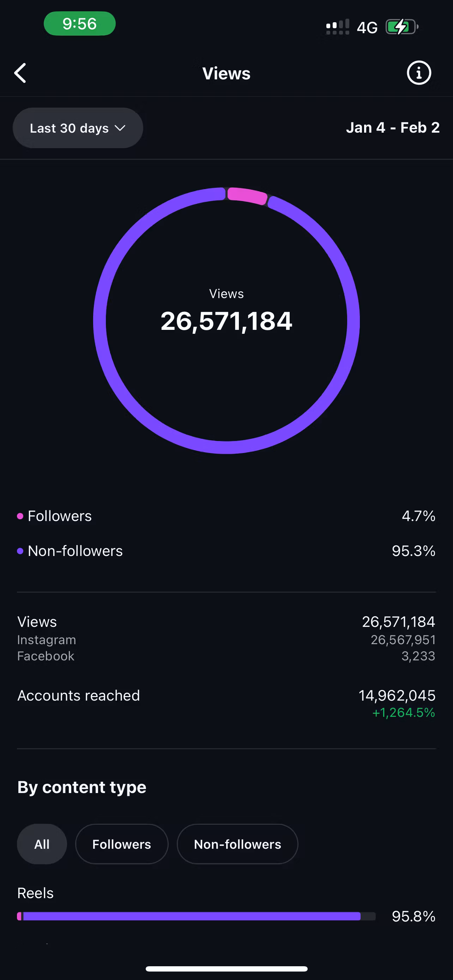Open the info icon for Views
Image resolution: width=453 pixels, height=980 pixels.
419,73
